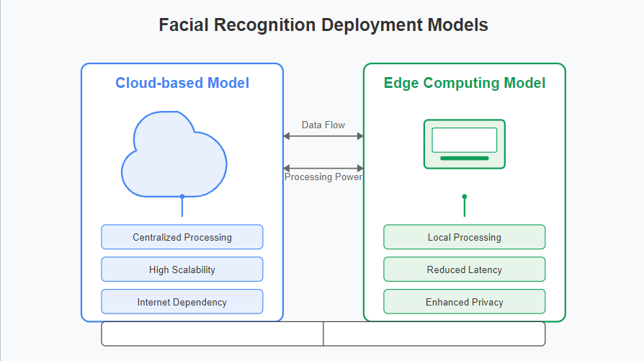Select the Internet Dependency box
The width and height of the screenshot is (644, 361).
pos(182,302)
